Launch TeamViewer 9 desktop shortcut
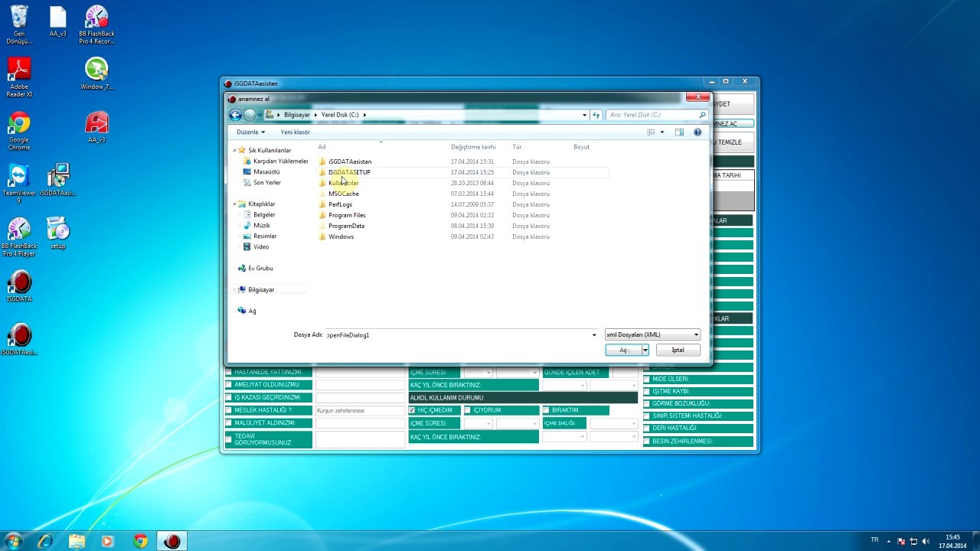The width and height of the screenshot is (980, 551). pos(19,184)
